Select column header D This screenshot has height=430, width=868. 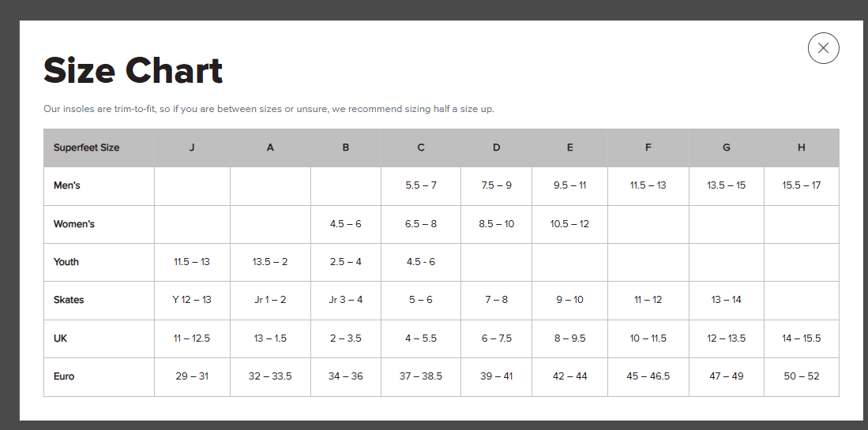[497, 148]
